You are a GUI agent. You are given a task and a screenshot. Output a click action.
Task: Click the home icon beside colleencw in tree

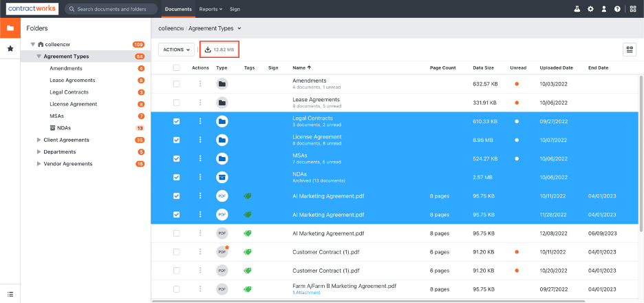[x=40, y=44]
